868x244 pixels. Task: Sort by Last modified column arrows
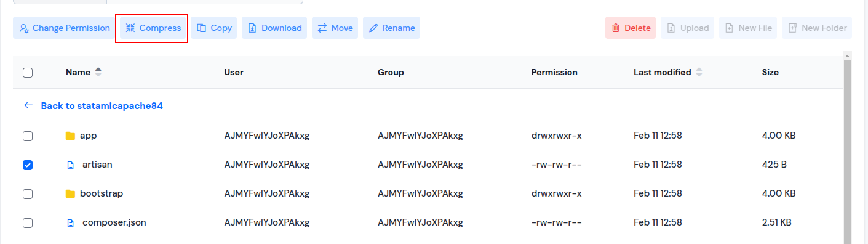click(x=699, y=72)
